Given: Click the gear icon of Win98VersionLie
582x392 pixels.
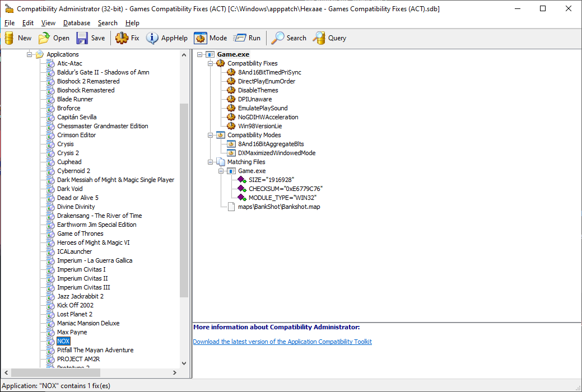Looking at the screenshot, I should (231, 126).
